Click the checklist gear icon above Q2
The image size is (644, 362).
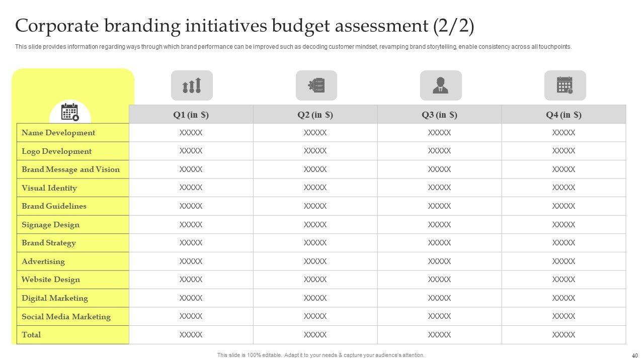(x=316, y=85)
